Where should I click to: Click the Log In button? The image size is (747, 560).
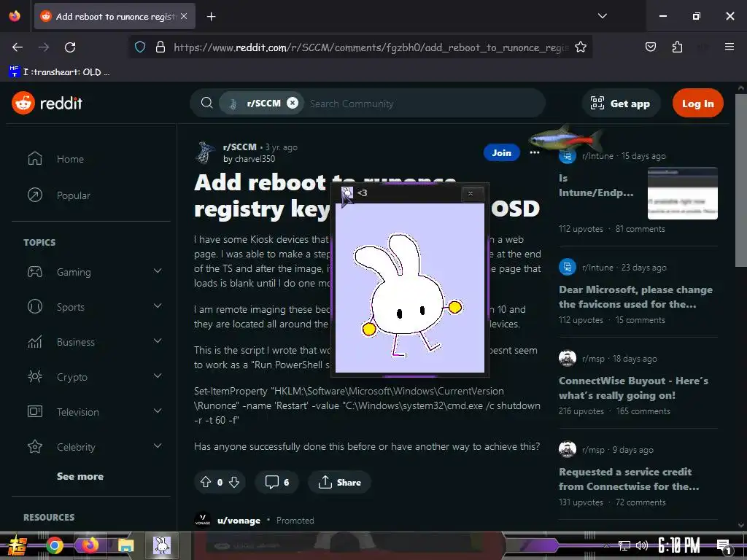pos(697,103)
